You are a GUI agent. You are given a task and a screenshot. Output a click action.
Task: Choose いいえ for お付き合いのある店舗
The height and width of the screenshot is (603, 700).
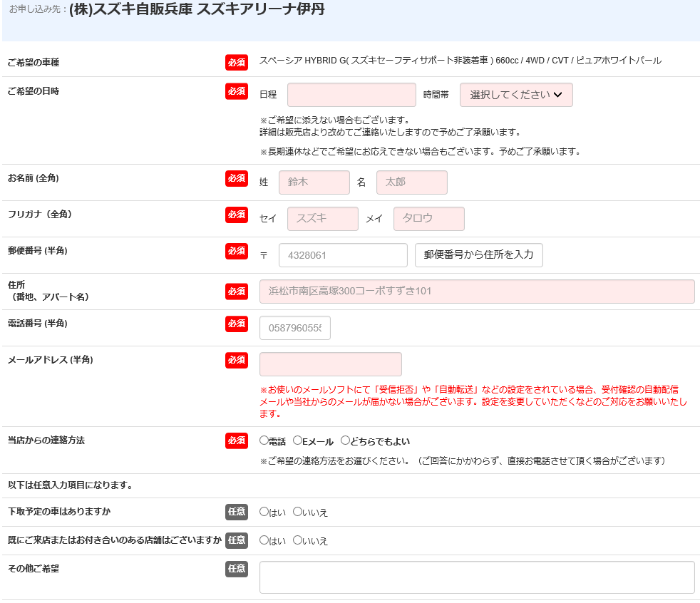pos(297,540)
